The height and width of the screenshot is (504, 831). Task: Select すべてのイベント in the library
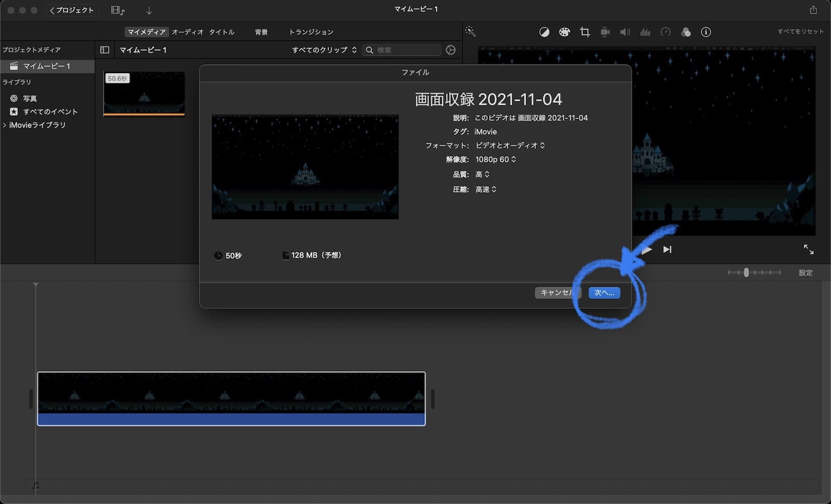pos(50,112)
